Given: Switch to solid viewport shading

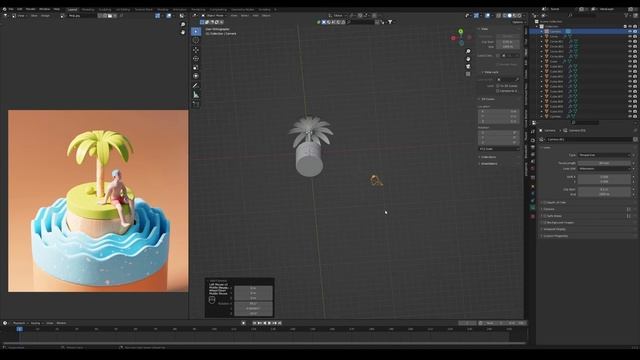Looking at the screenshot, I should click(x=509, y=16).
